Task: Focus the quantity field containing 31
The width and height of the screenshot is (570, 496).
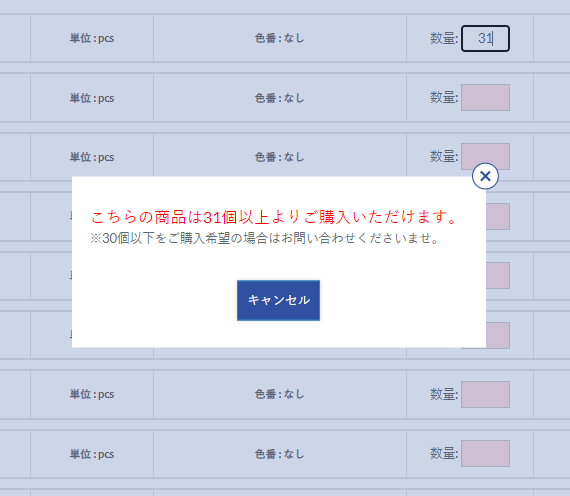Action: coord(485,38)
